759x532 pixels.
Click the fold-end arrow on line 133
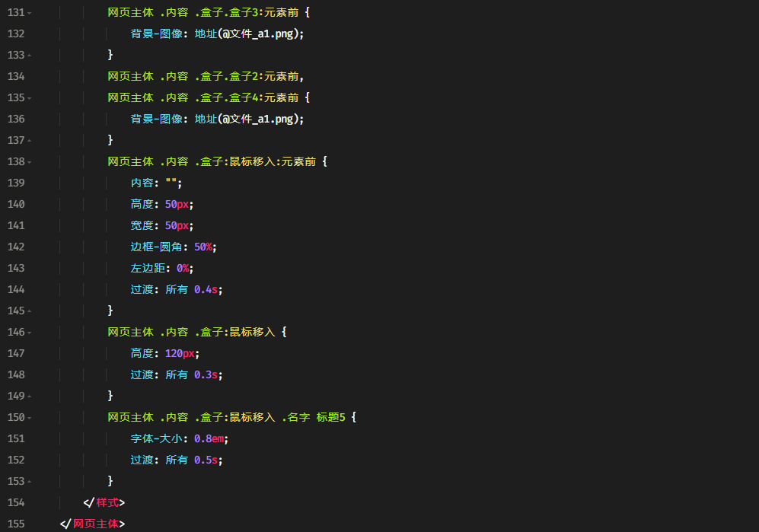pyautogui.click(x=30, y=56)
